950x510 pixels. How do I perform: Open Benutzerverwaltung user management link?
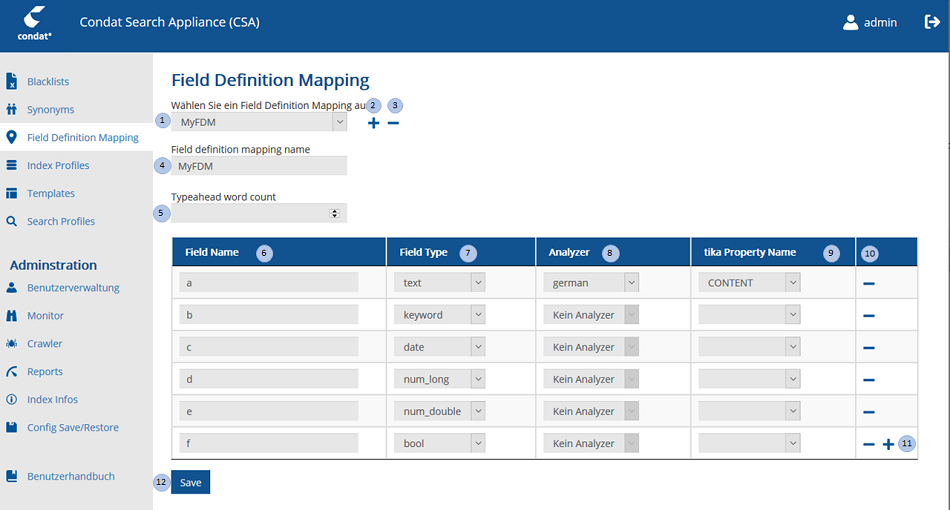(73, 288)
